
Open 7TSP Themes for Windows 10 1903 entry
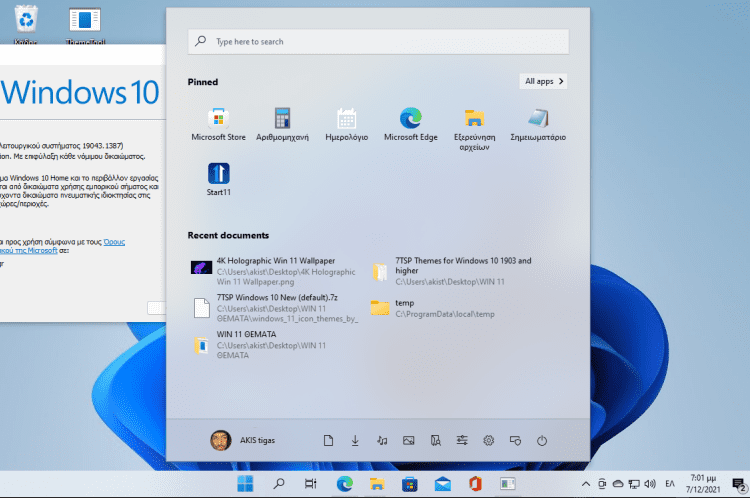[x=453, y=271]
